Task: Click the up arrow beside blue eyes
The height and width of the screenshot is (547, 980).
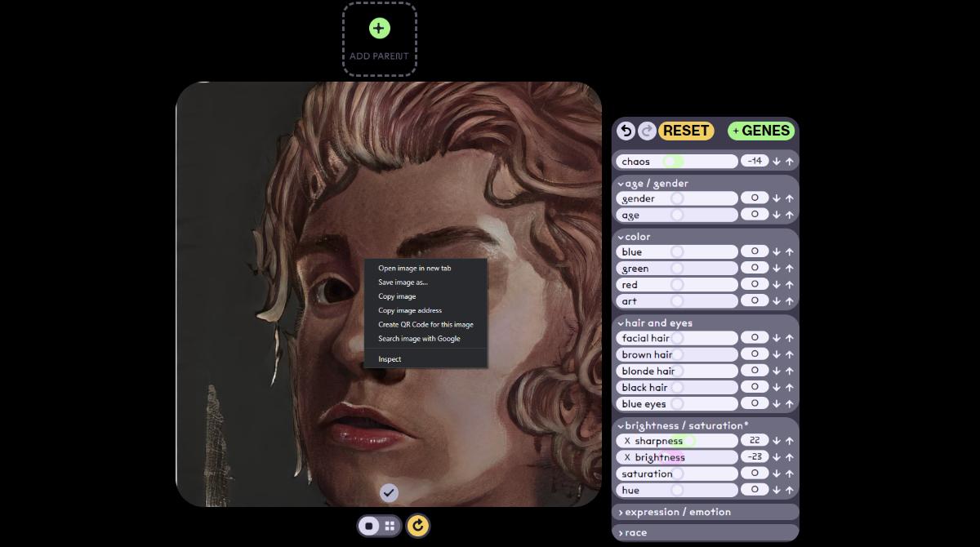Action: pos(788,403)
